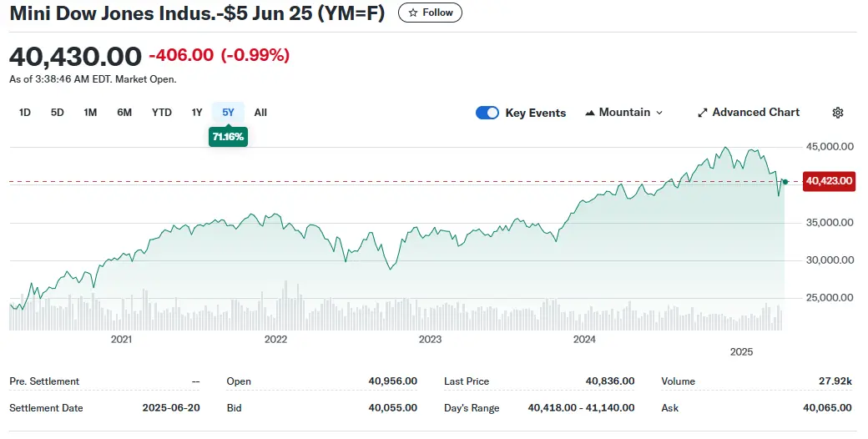Click the Advanced Chart expand arrows icon
The height and width of the screenshot is (439, 868).
click(703, 113)
